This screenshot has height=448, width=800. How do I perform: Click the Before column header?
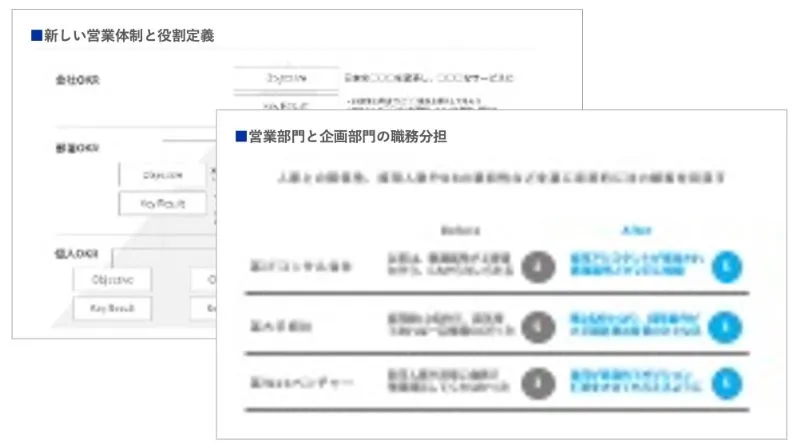coord(460,231)
